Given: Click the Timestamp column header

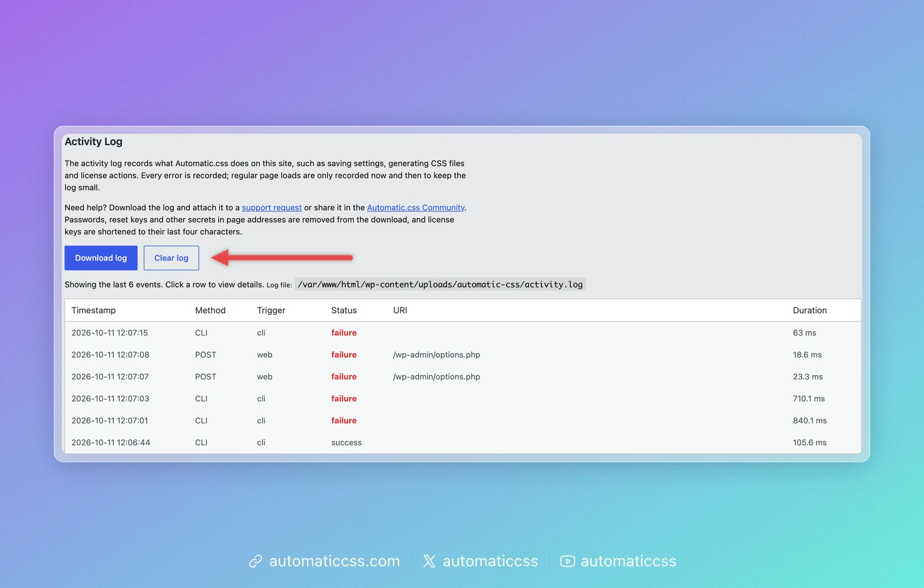Looking at the screenshot, I should coord(94,310).
